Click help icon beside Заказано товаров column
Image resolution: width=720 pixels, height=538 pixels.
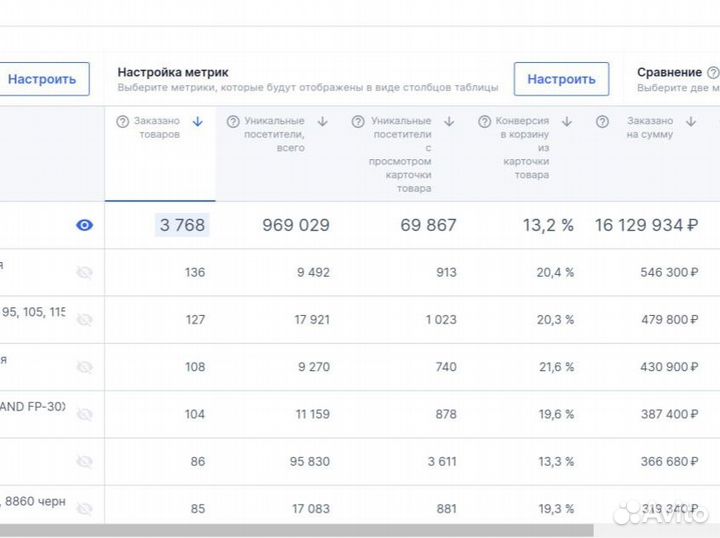click(x=123, y=122)
